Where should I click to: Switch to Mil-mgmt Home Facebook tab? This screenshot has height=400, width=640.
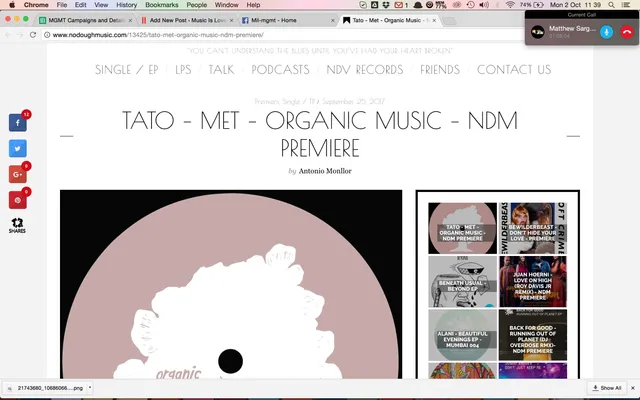point(288,20)
